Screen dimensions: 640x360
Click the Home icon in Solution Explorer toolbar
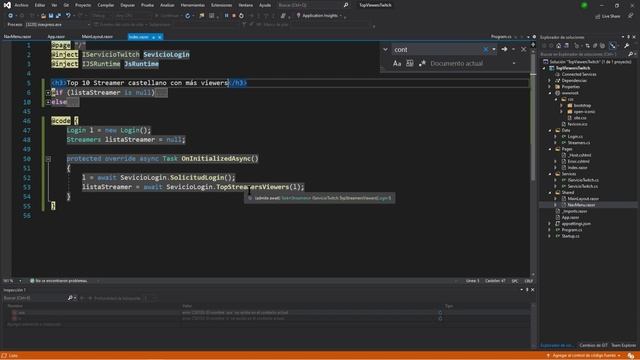558,46
